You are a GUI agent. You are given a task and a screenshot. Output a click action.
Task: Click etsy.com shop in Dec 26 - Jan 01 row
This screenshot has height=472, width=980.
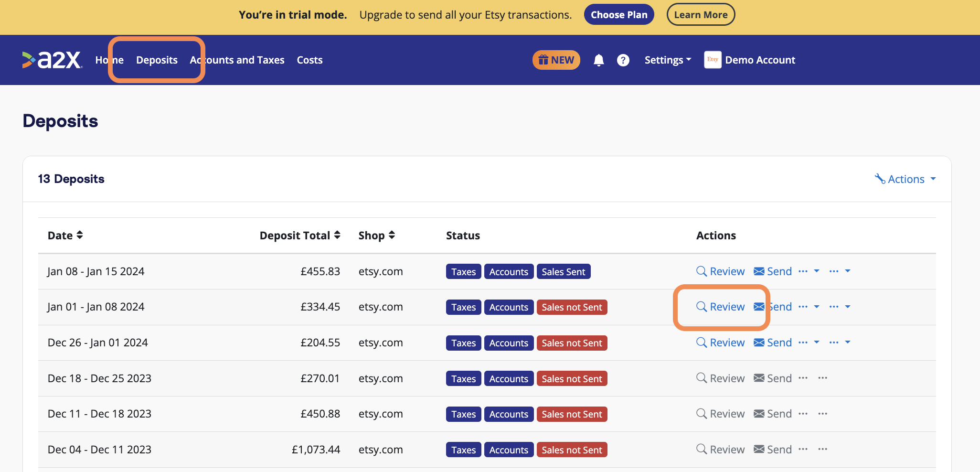(x=381, y=343)
